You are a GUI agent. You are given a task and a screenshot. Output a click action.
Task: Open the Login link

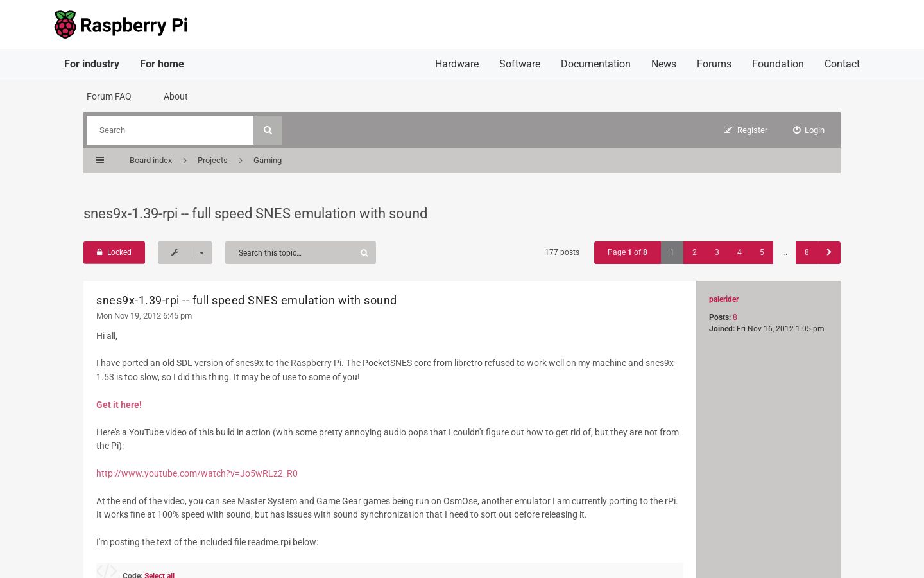pos(809,130)
